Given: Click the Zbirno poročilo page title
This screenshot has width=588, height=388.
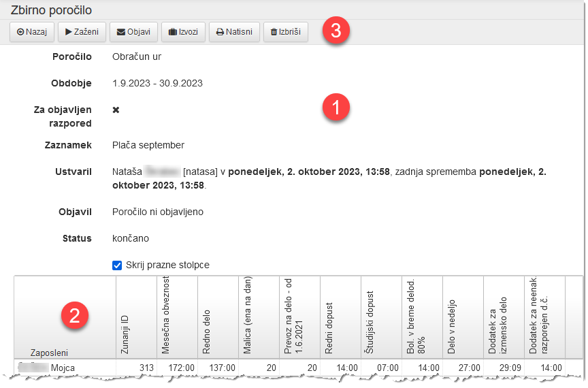Looking at the screenshot, I should point(51,10).
